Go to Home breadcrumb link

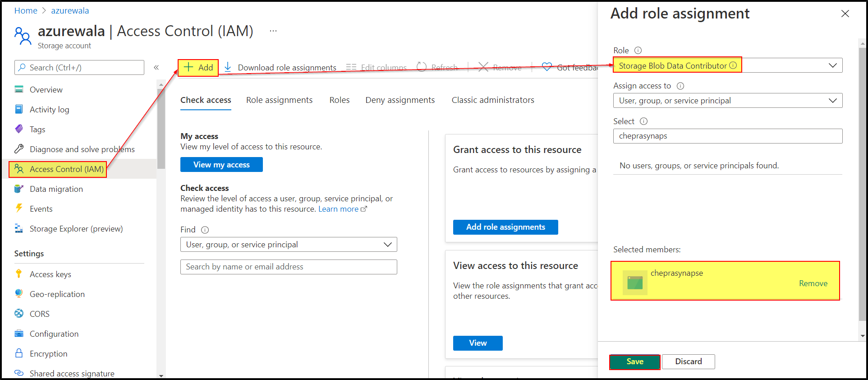26,10
